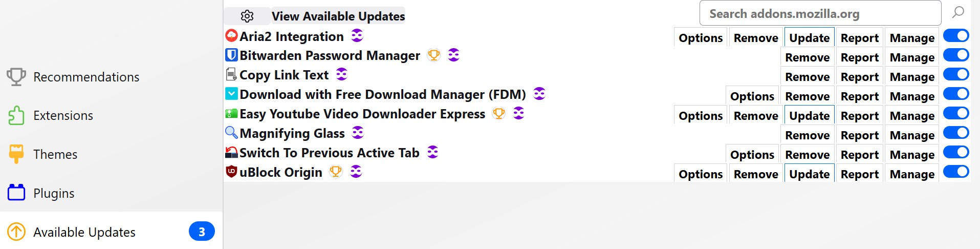The width and height of the screenshot is (980, 249).
Task: Go to the Available Updates category
Action: click(84, 232)
